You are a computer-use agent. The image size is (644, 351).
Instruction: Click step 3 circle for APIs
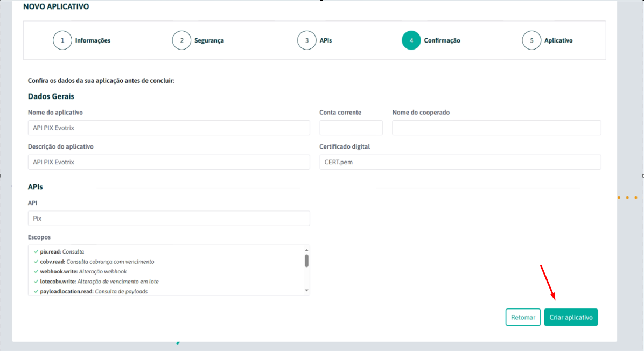point(306,40)
